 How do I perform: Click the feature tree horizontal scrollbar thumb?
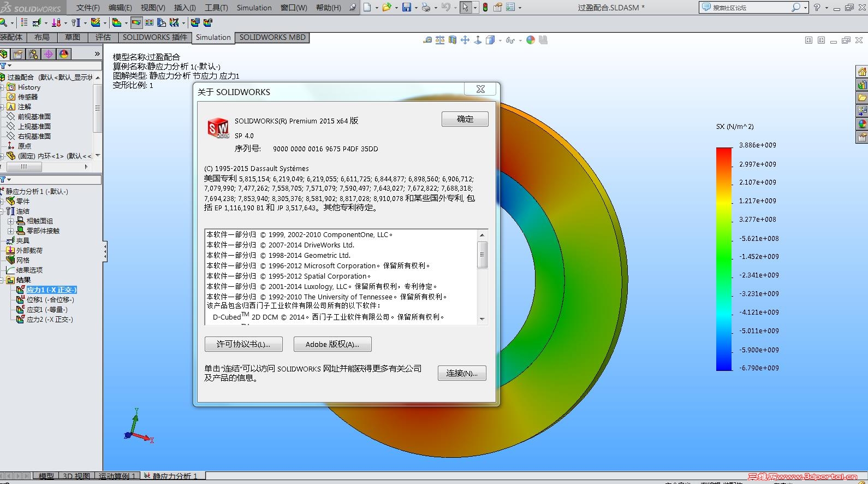pyautogui.click(x=23, y=167)
